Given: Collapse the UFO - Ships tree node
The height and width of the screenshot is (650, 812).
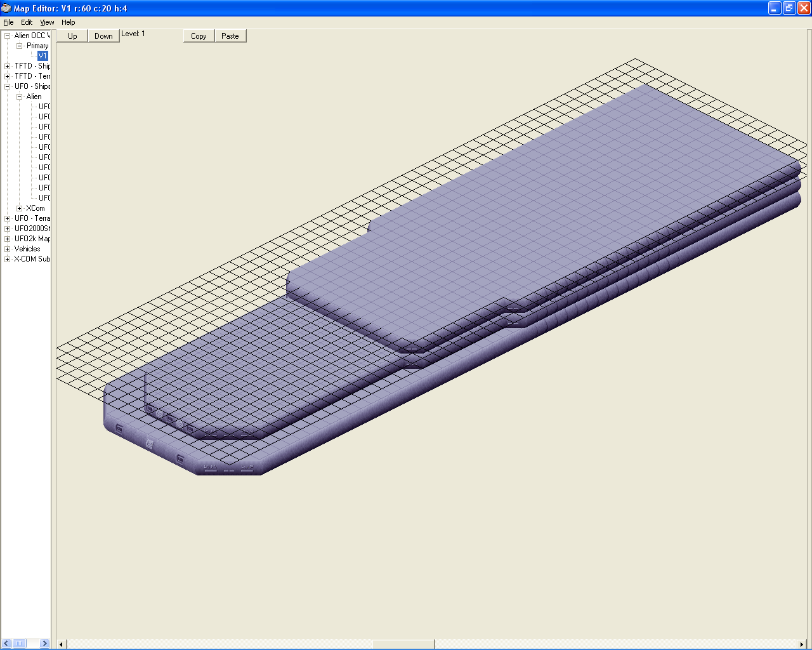Looking at the screenshot, I should pyautogui.click(x=8, y=86).
